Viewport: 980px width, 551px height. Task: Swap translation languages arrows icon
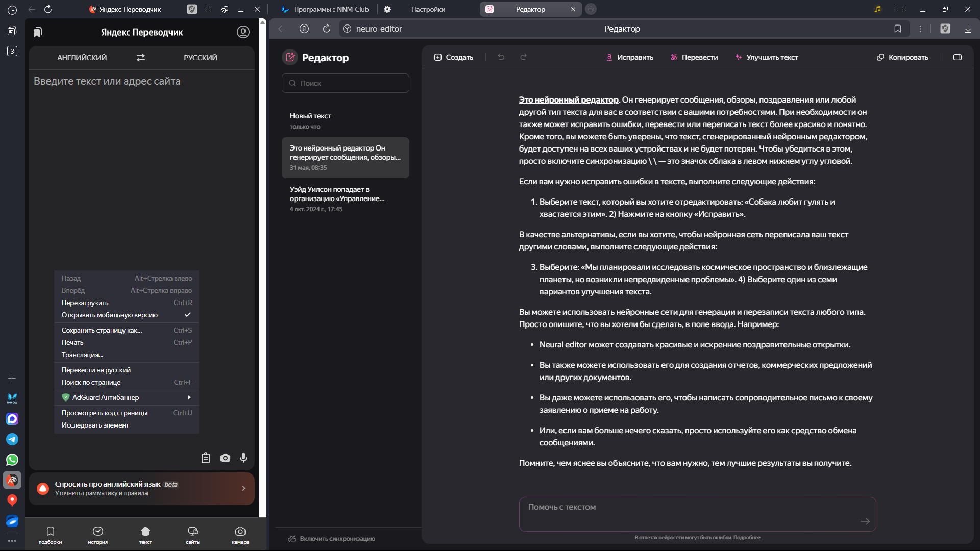point(141,58)
